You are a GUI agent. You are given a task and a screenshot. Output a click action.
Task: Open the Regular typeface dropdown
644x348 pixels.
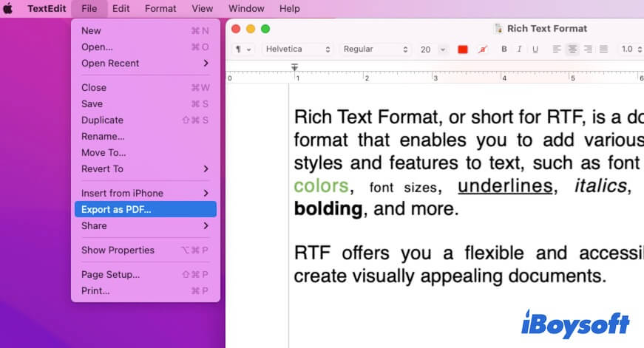point(376,50)
